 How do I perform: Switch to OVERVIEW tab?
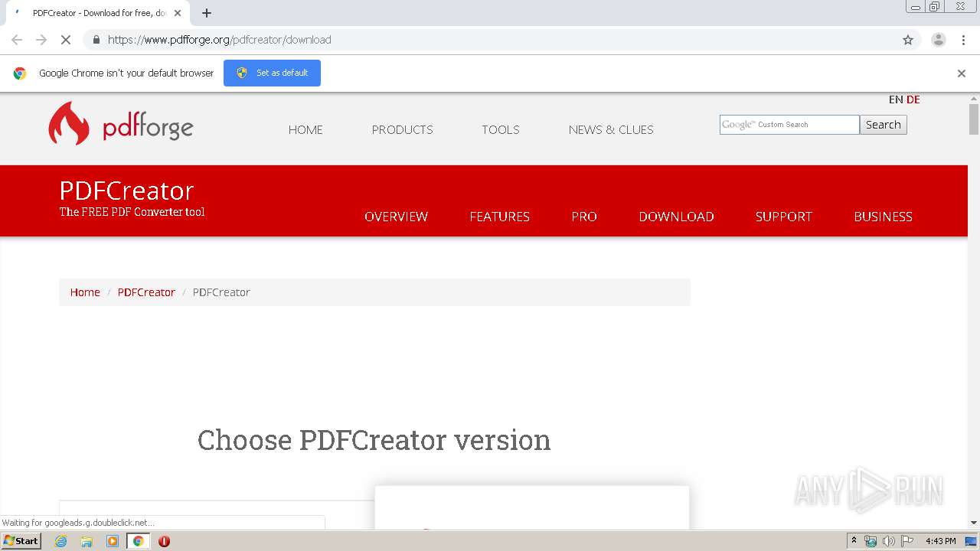(396, 217)
